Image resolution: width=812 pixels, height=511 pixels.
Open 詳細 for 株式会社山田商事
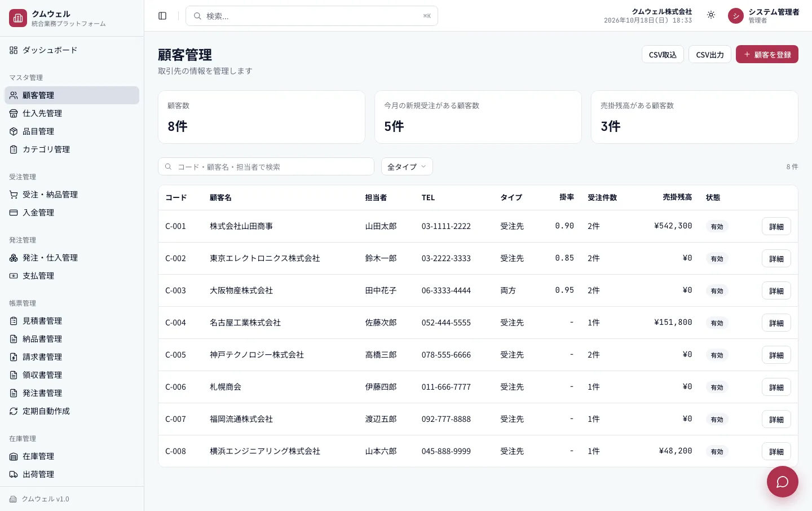[776, 226]
